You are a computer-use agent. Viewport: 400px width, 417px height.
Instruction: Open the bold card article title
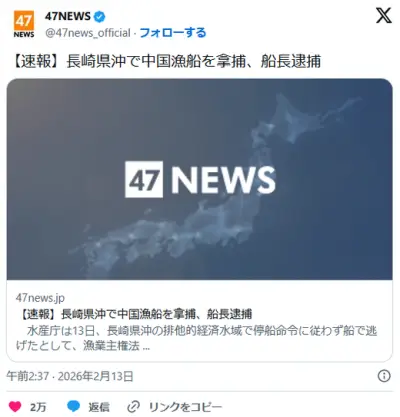click(134, 314)
